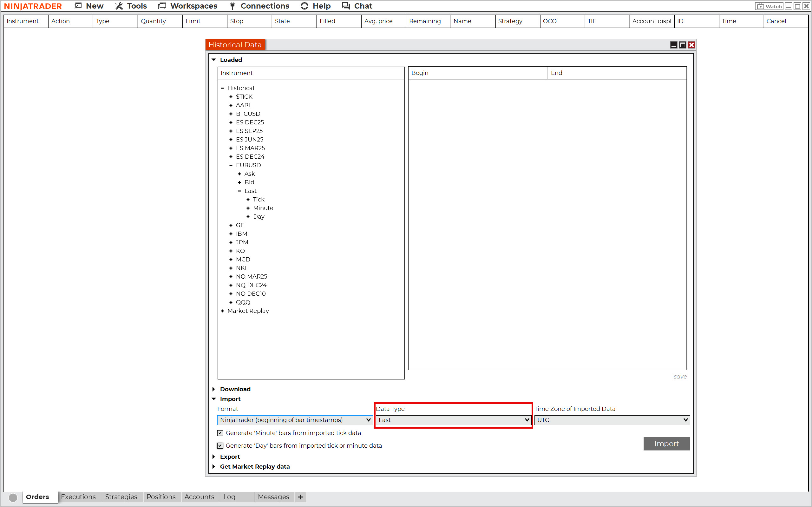The width and height of the screenshot is (812, 507).
Task: Open the Data Type dropdown
Action: (454, 420)
